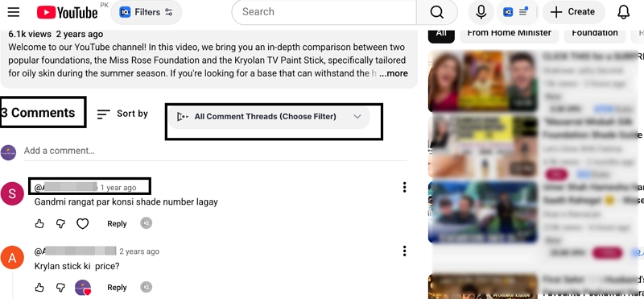The height and width of the screenshot is (299, 644).
Task: Like the Gandmi rangat comment
Action: click(x=39, y=224)
